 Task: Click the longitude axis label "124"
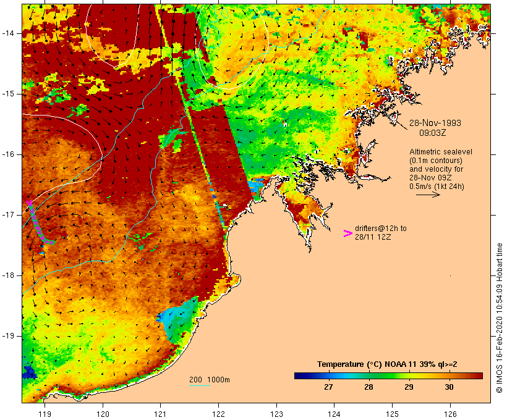[334, 414]
